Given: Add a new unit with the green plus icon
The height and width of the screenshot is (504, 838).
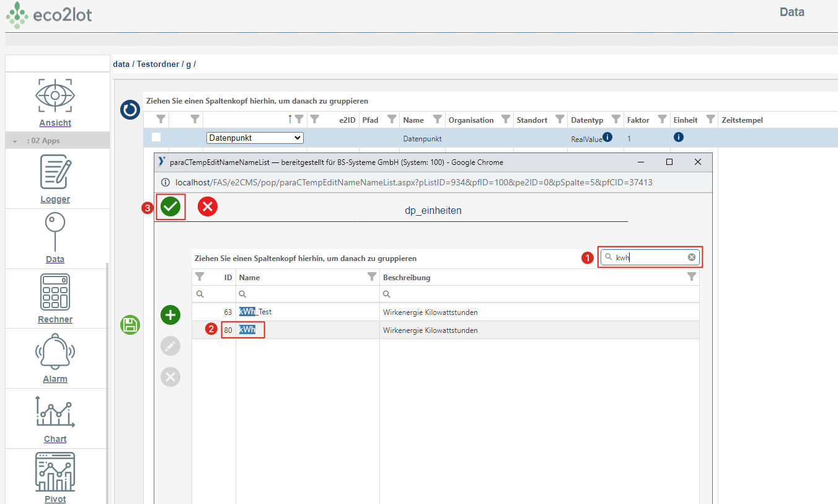Looking at the screenshot, I should pos(170,315).
